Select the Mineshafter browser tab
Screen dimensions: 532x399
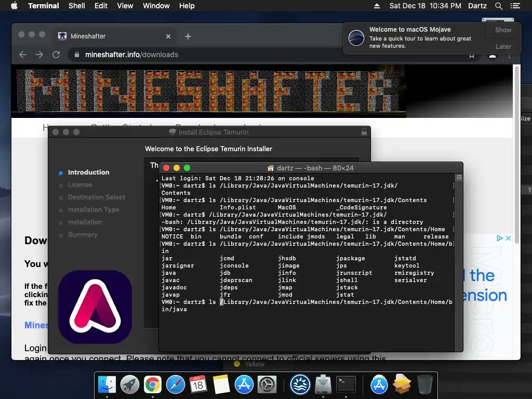pyautogui.click(x=115, y=36)
